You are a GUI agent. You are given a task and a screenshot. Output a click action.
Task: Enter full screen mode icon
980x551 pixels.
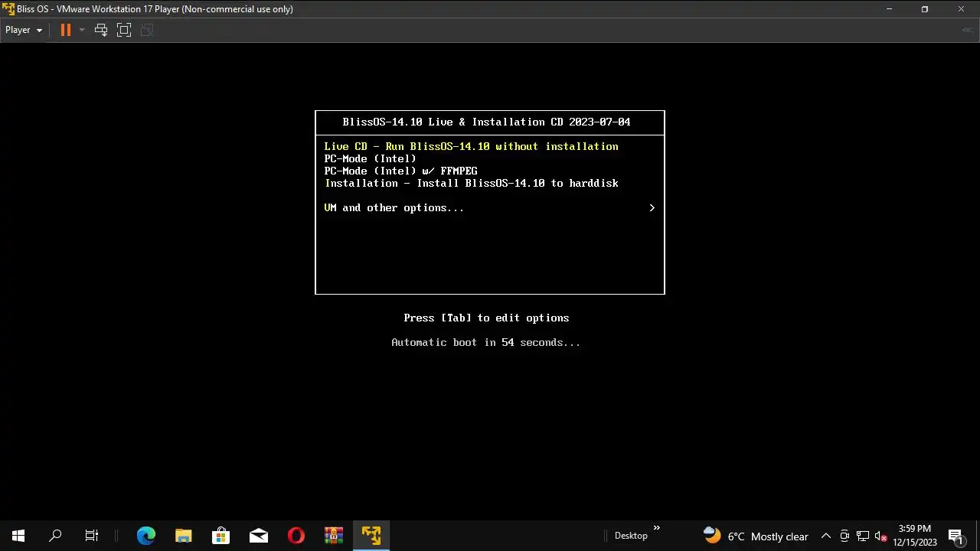tap(124, 30)
